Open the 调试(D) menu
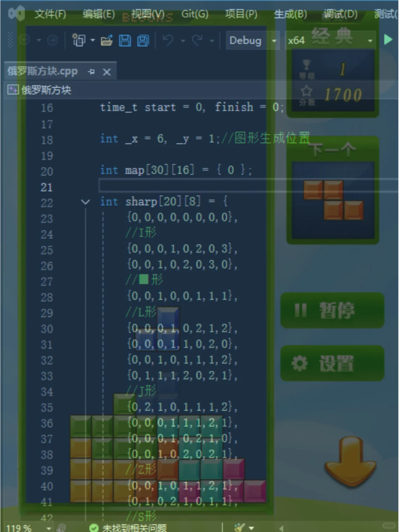 point(340,14)
